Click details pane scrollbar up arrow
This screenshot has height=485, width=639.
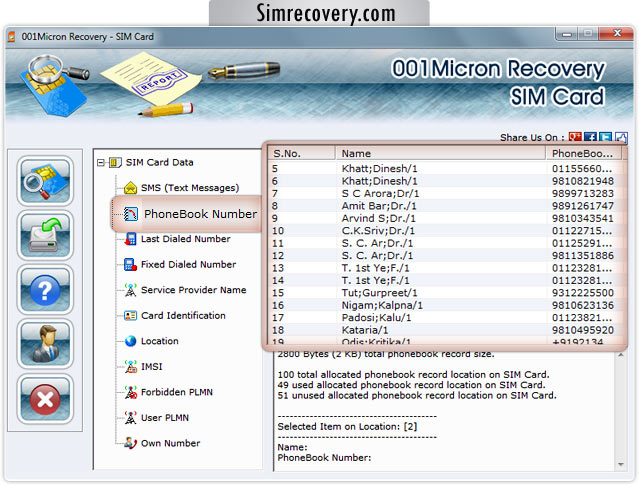click(x=621, y=355)
